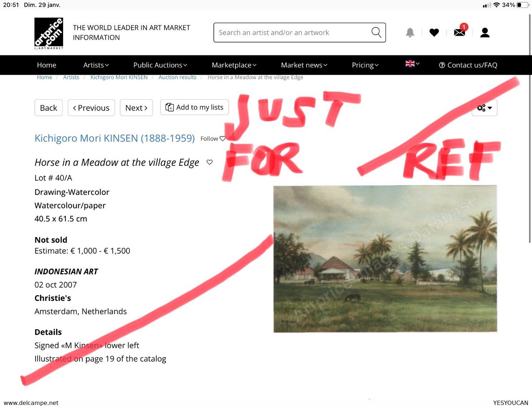Image resolution: width=532 pixels, height=406 pixels.
Task: Open the Artprice.com logo homepage
Action: coord(49,33)
